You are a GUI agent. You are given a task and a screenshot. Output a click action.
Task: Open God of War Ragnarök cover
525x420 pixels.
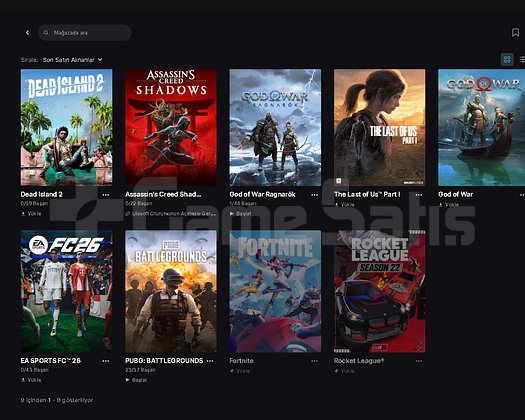tap(275, 127)
